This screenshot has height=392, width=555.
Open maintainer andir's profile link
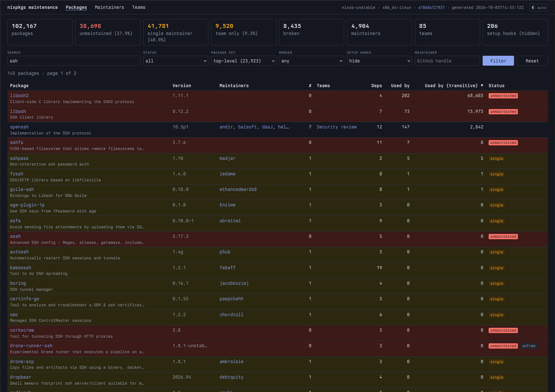(226, 127)
